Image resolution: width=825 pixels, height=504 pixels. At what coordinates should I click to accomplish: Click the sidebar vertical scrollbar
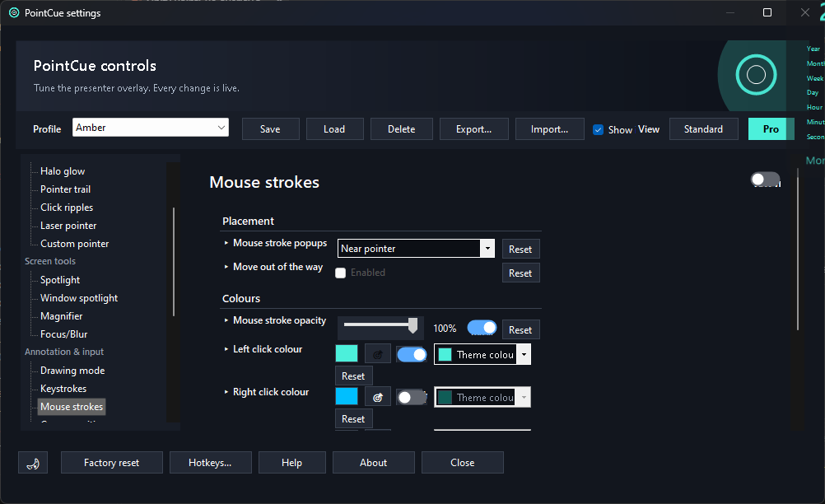(x=173, y=262)
